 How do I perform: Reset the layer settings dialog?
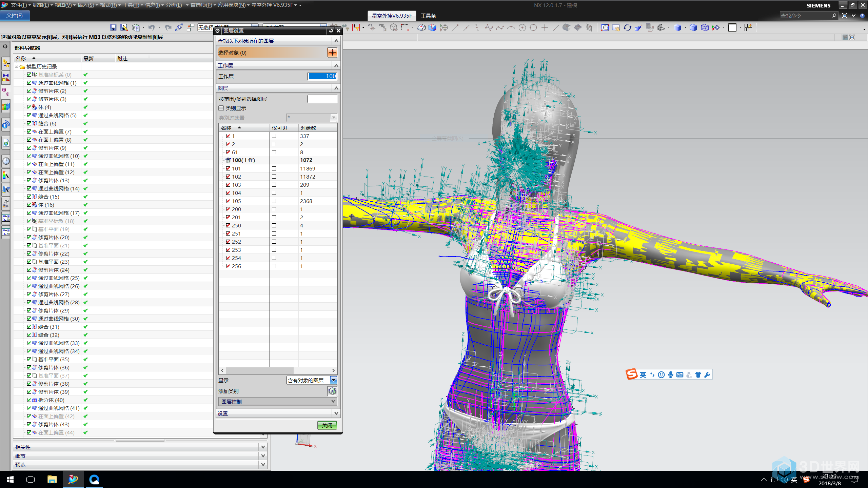(x=331, y=31)
